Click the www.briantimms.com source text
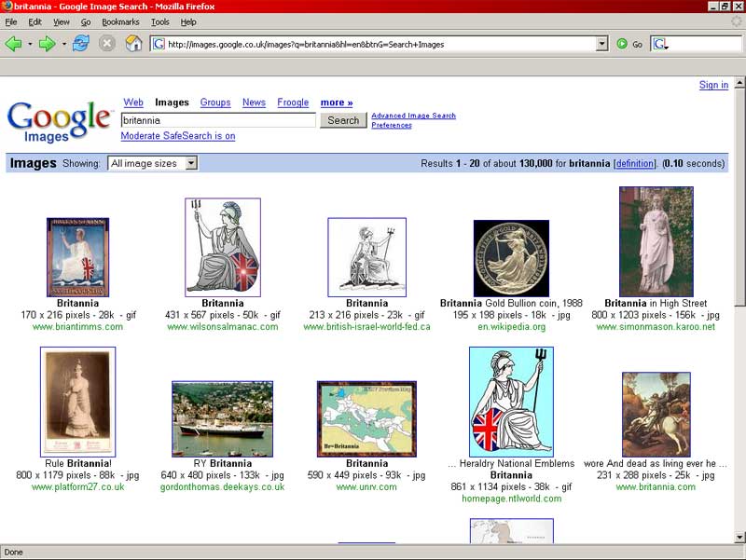This screenshot has height=560, width=746. click(77, 326)
